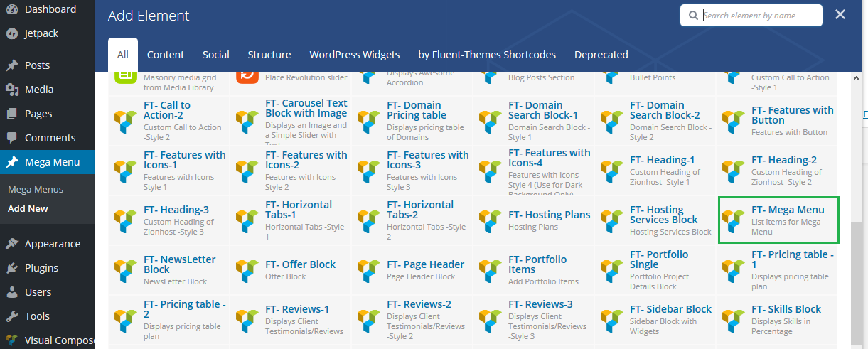
Task: Close the Add Element dialog
Action: pos(840,15)
